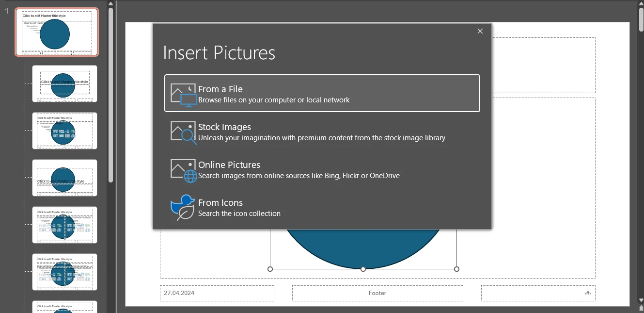Select the layout thumbnail with table graphics
This screenshot has height=313, width=644.
[64, 131]
